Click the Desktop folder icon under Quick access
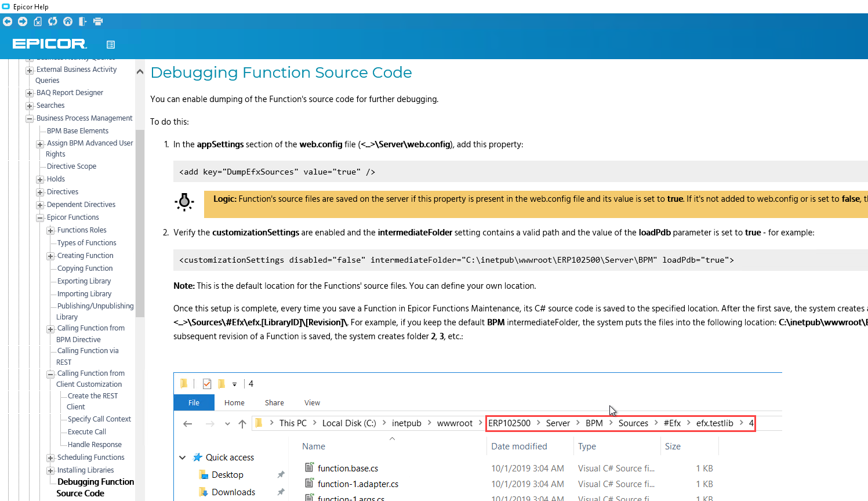868x501 pixels. [x=204, y=475]
